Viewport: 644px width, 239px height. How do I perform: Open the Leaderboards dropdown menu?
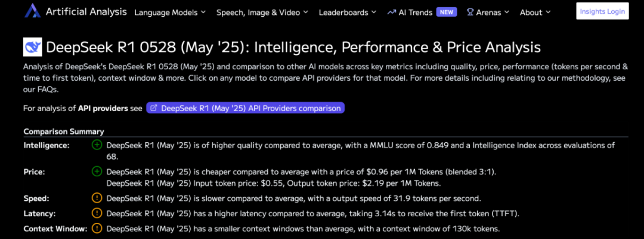348,13
